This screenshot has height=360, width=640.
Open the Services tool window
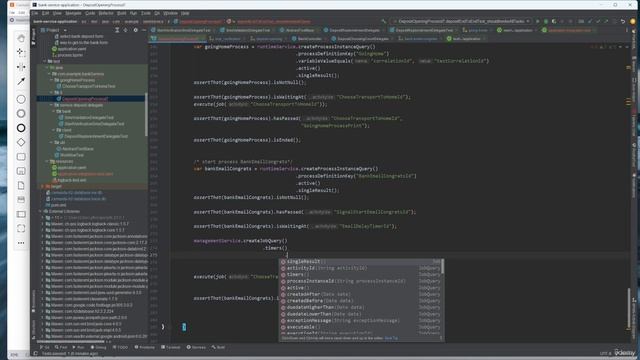click(196, 347)
